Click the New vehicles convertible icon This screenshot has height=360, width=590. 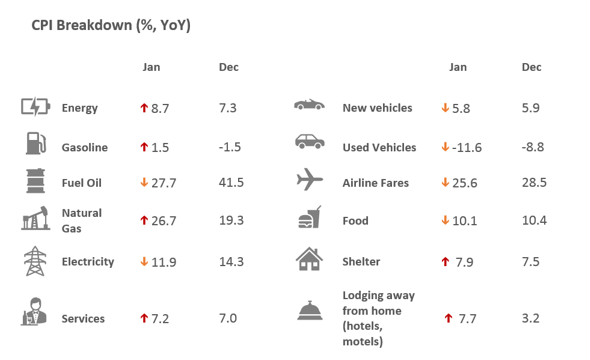click(x=309, y=105)
